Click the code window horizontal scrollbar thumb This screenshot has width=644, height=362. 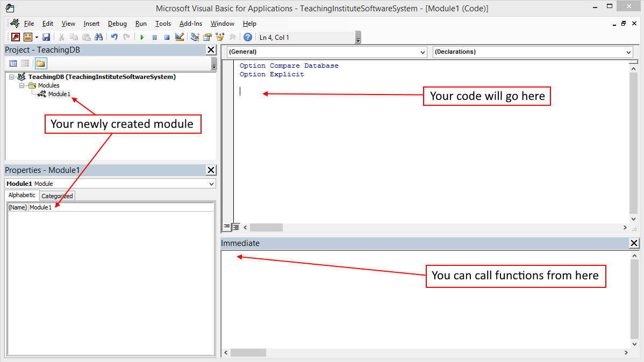tap(266, 227)
